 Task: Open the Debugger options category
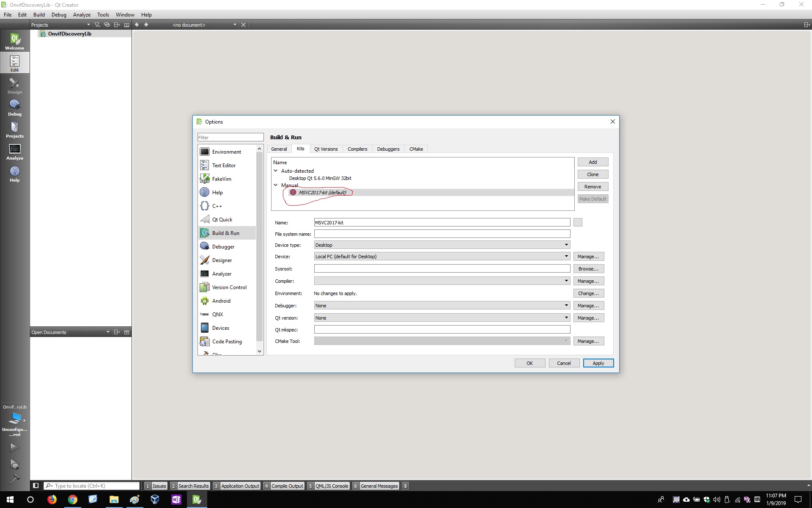223,247
